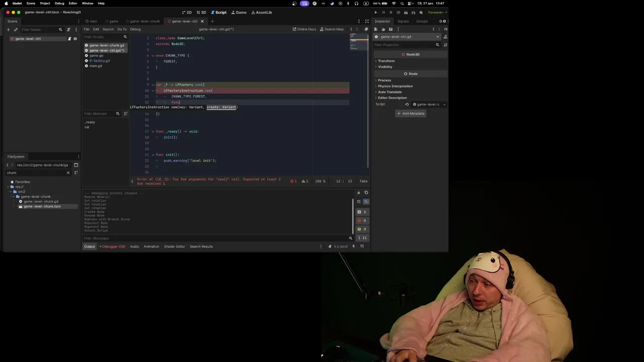Clear the chunk filter in FileSystem
The image size is (644, 362).
68,173
